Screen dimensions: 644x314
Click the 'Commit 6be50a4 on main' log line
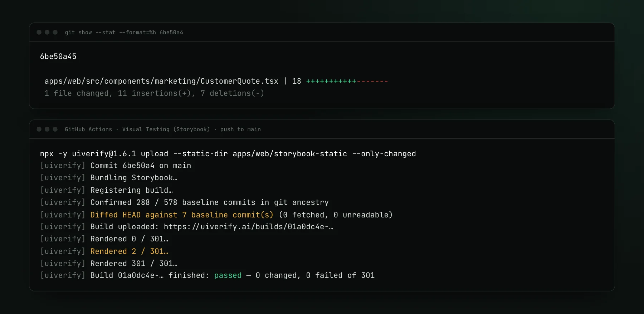point(116,166)
